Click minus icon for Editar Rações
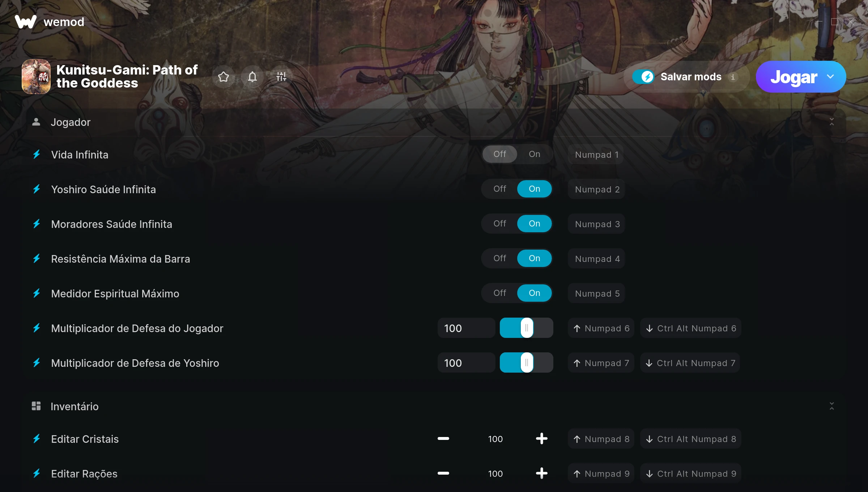 443,474
